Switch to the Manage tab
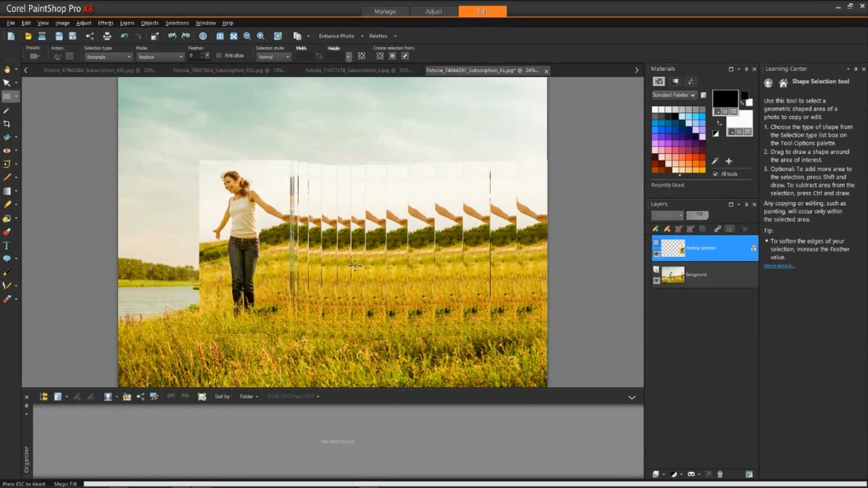 (385, 11)
